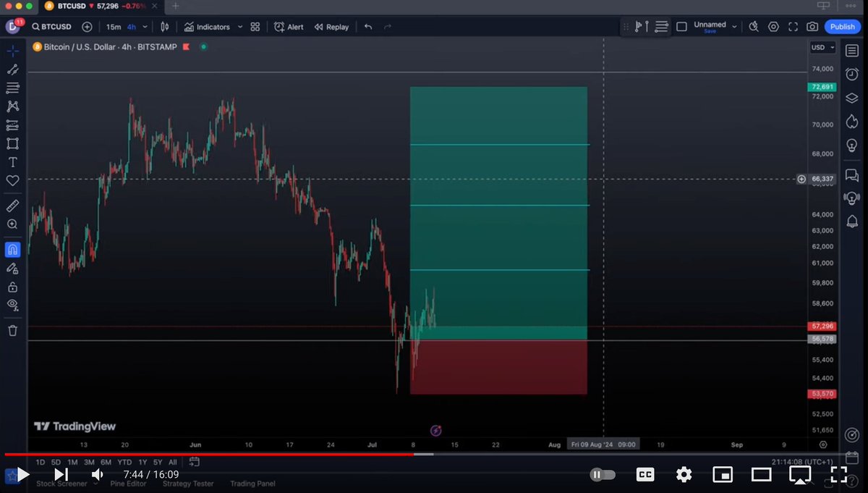Enter fullscreen mode on TradingView toolbar
This screenshot has width=868, height=493.
[793, 27]
